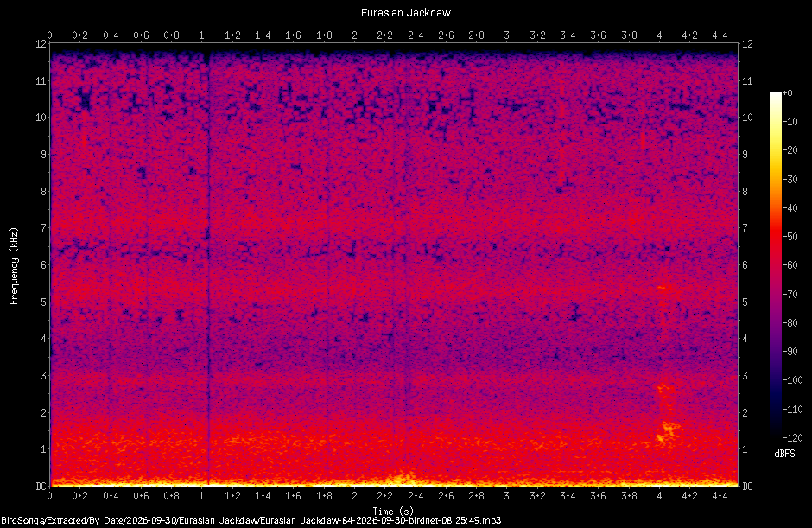Image resolution: width=812 pixels, height=528 pixels.
Task: Click the 'DC' label on the right frequency axis
Action: click(747, 486)
